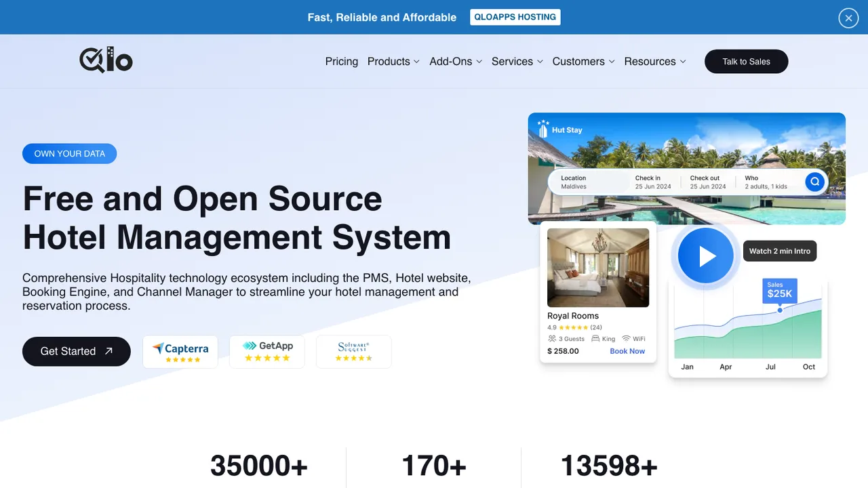Screen dimensions: 868x488
Task: Click the WiFi icon
Action: pyautogui.click(x=626, y=338)
